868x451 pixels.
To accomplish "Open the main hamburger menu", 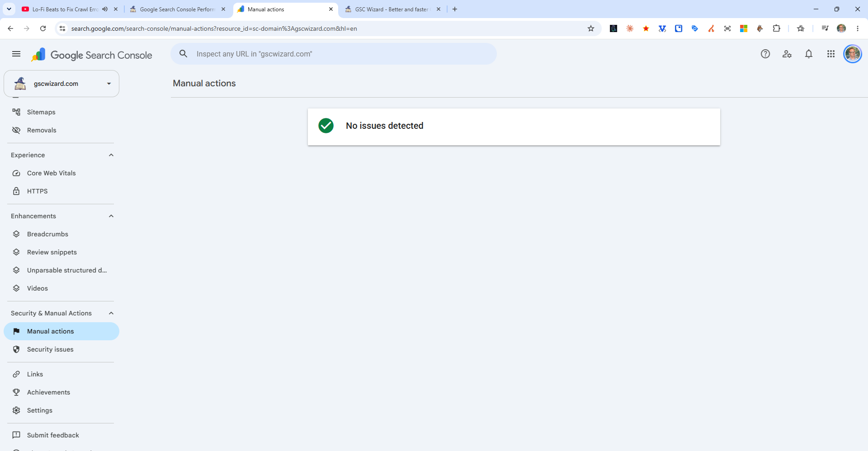I will tap(16, 54).
